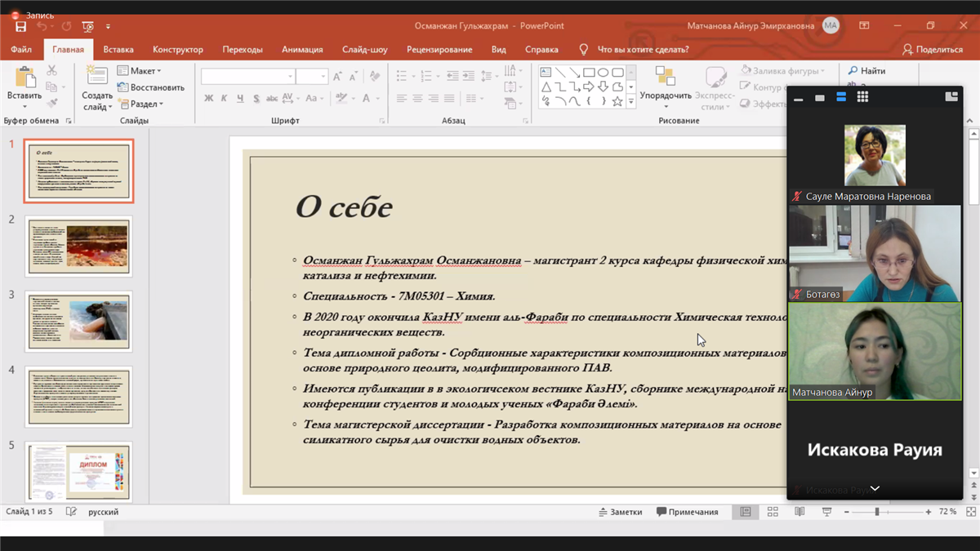Start slideshow from status bar icon
The image size is (980, 551).
point(826,512)
